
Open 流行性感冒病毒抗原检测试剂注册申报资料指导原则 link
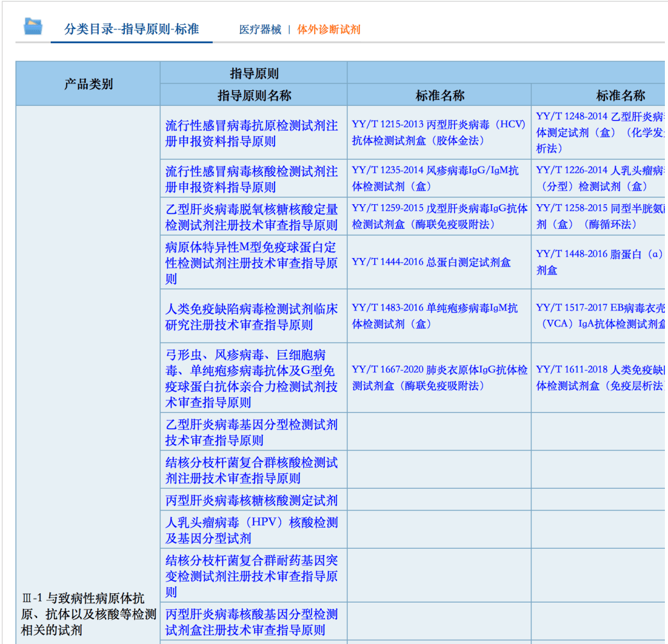[x=252, y=134]
